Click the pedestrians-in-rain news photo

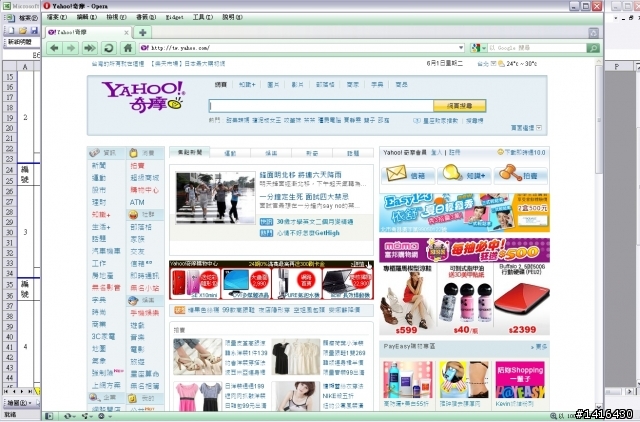click(x=216, y=198)
